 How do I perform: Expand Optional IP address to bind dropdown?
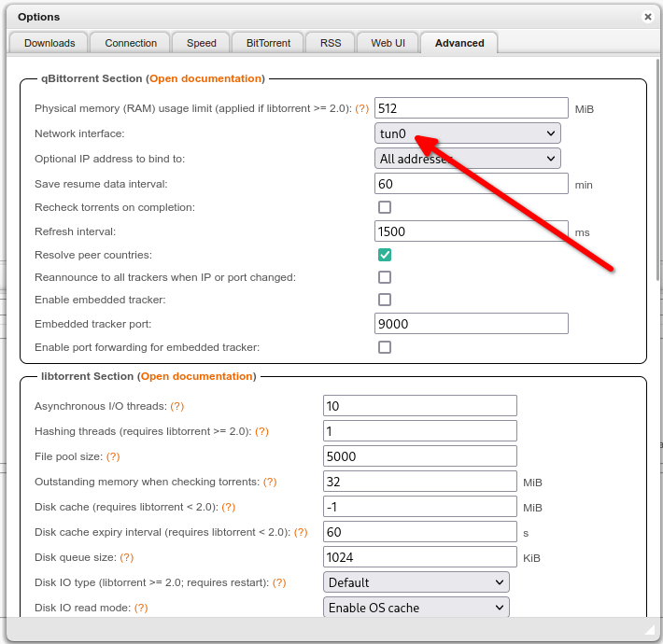click(467, 159)
